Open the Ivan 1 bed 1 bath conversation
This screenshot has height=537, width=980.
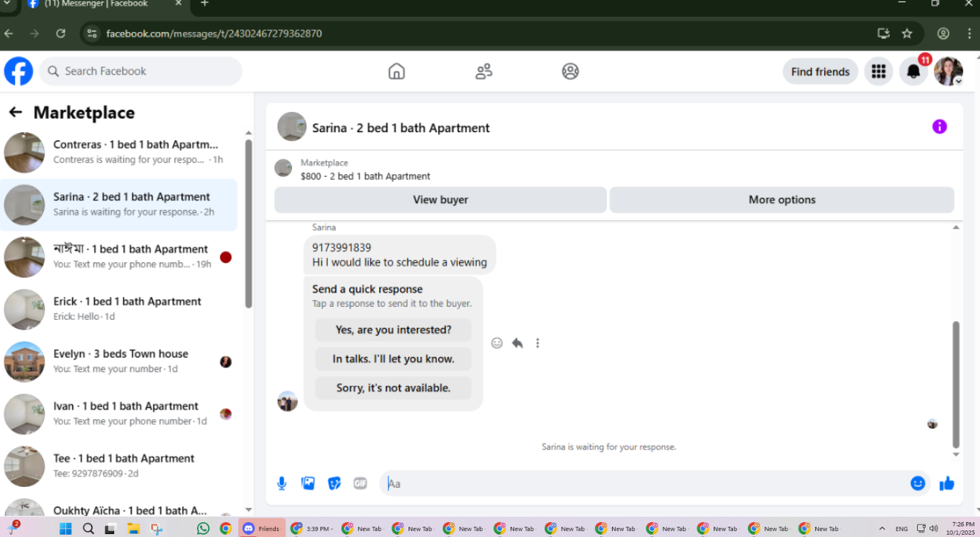coord(119,414)
